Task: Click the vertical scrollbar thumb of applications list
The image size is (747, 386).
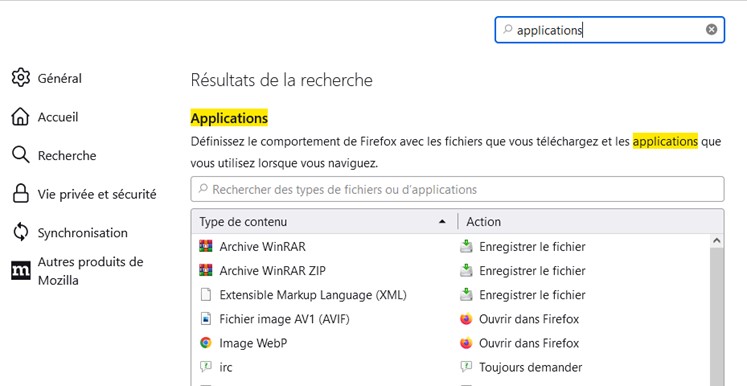Action: coord(717,317)
